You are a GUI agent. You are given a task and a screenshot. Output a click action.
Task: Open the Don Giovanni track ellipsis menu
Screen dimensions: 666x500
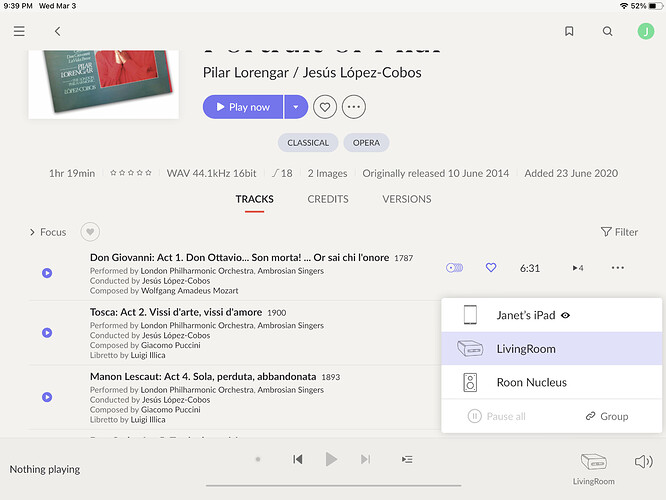618,268
